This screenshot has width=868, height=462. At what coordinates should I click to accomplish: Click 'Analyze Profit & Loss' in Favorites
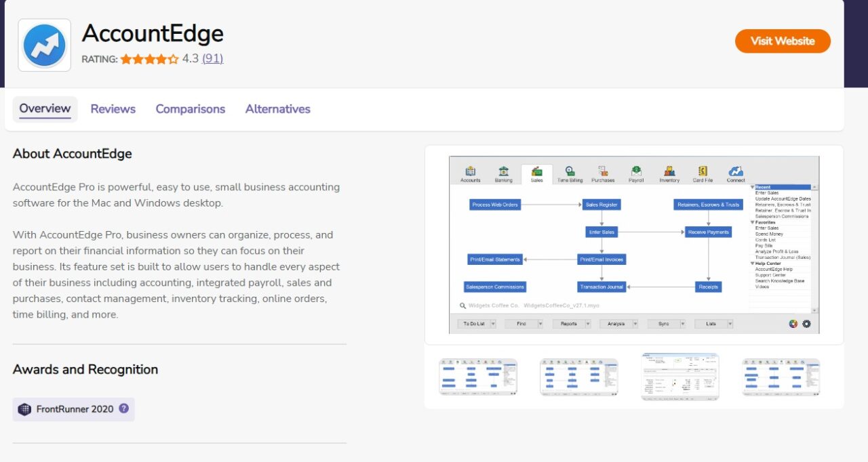(x=777, y=251)
